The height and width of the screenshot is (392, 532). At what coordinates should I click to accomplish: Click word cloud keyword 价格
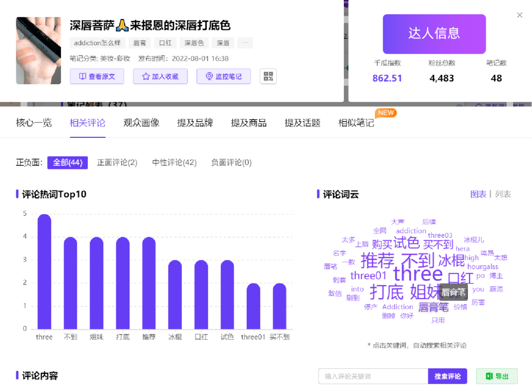click(x=461, y=307)
